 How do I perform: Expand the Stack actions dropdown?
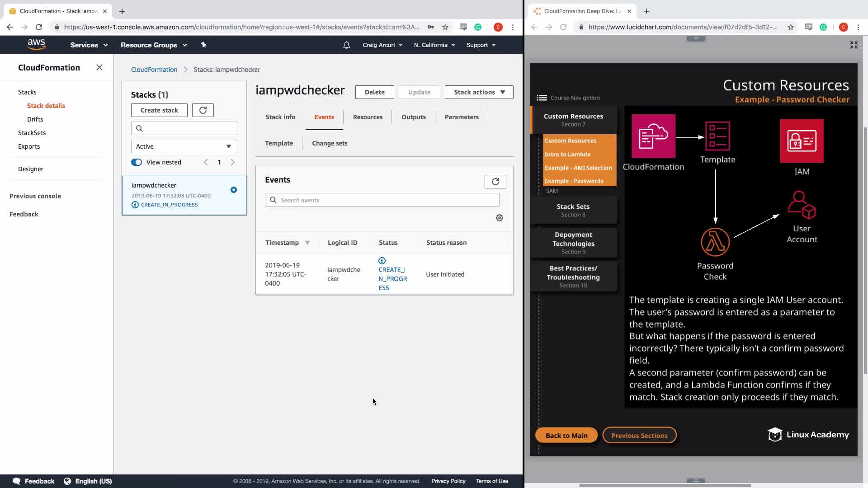click(x=479, y=92)
